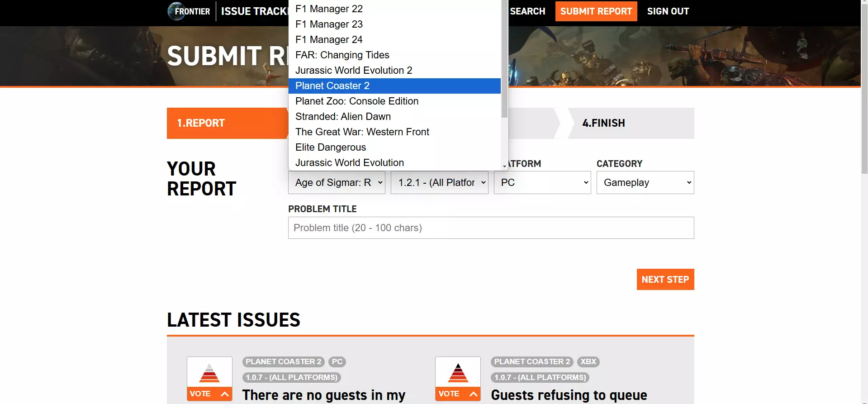The height and width of the screenshot is (404, 868).
Task: Open the Issue Tracker home link
Action: 254,11
